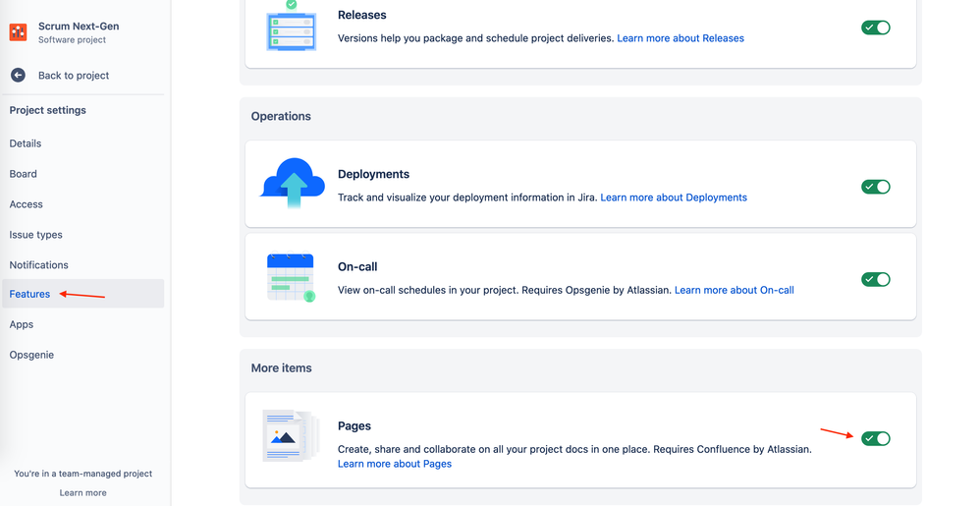Click the Pages documents icon
The width and height of the screenshot is (980, 506).
pos(292,436)
